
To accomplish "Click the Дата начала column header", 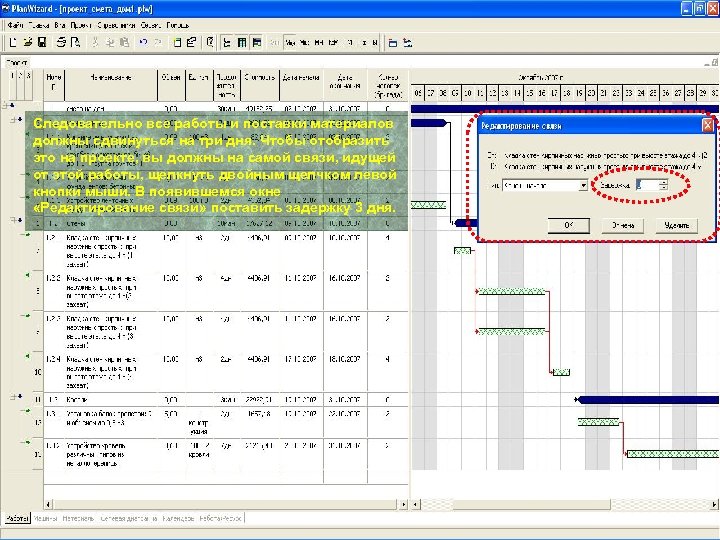I will tap(301, 85).
